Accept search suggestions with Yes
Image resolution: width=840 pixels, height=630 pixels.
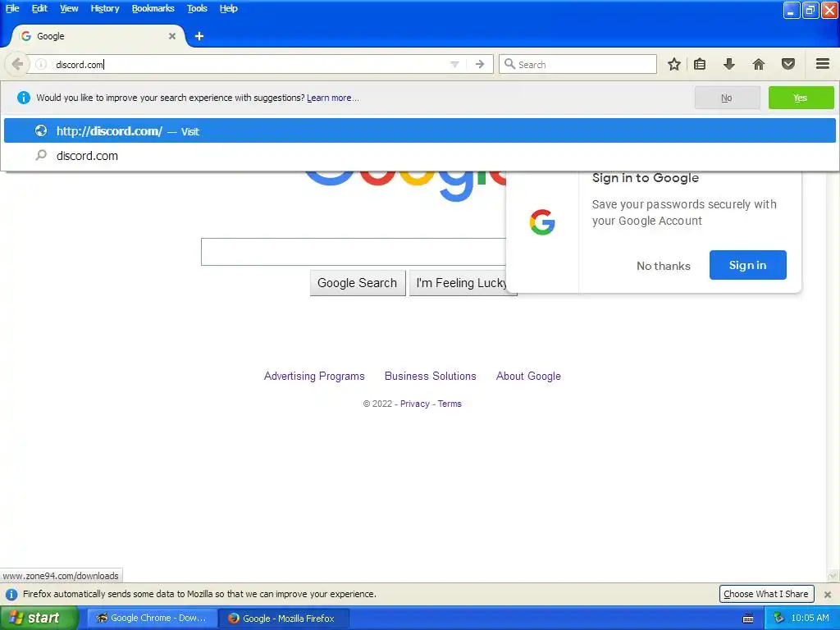(801, 98)
